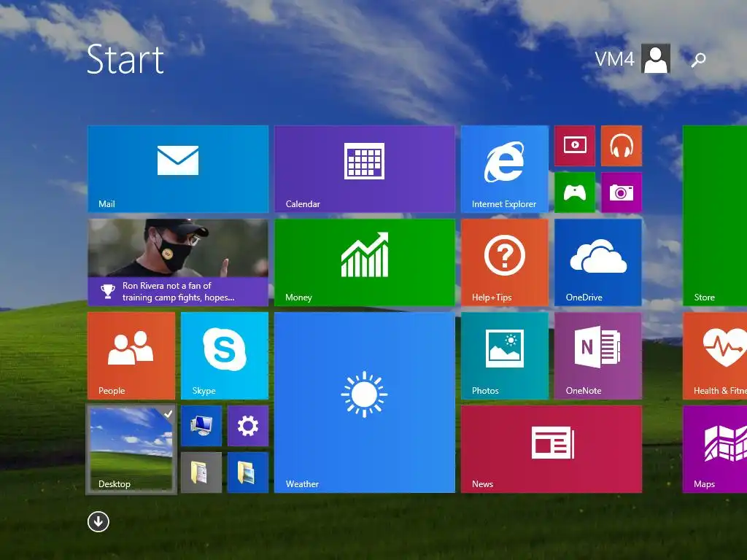Open the Pictures folder tile
This screenshot has width=747, height=560.
pos(248,472)
